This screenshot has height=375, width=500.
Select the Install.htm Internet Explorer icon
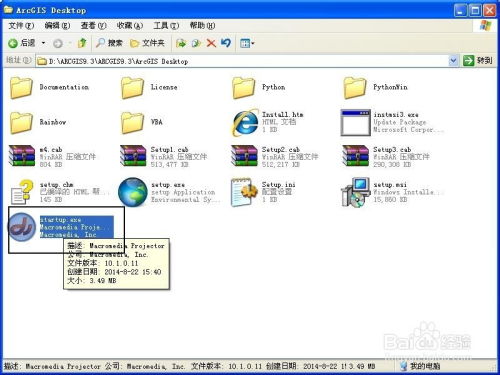click(x=246, y=122)
